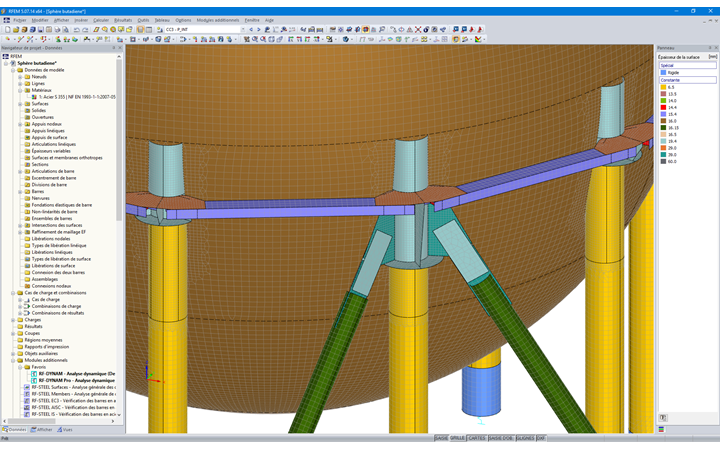Click the RF-STEEL EC3 module icon

tap(27, 400)
